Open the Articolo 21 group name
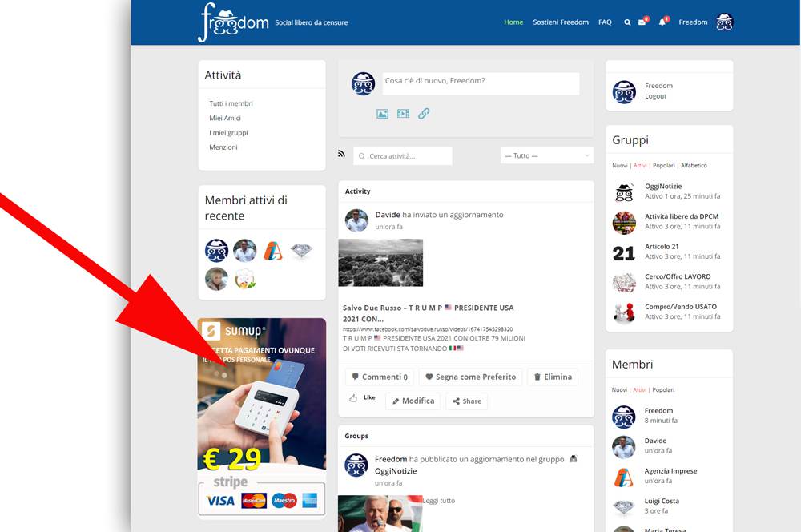This screenshot has height=532, width=801. 662,246
